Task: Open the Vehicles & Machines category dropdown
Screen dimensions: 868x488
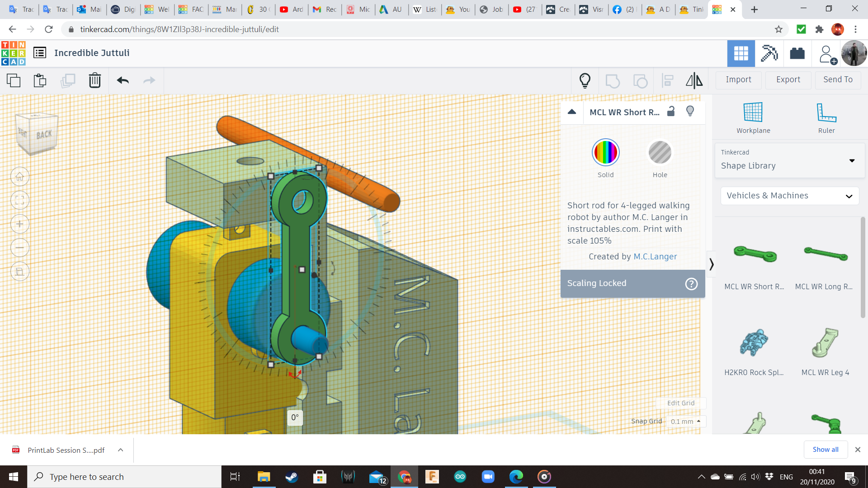Action: click(x=789, y=196)
